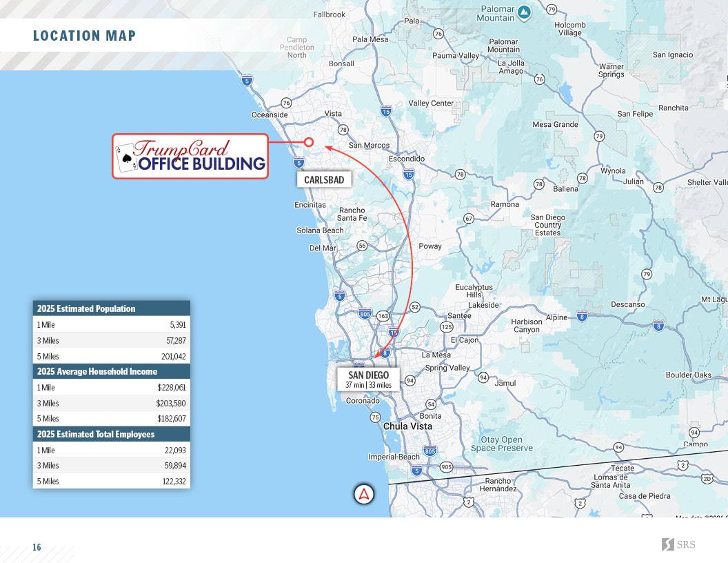Screen dimensions: 728x563
Task: Click the playing card icon in TrumpCard logo
Action: [x=126, y=158]
